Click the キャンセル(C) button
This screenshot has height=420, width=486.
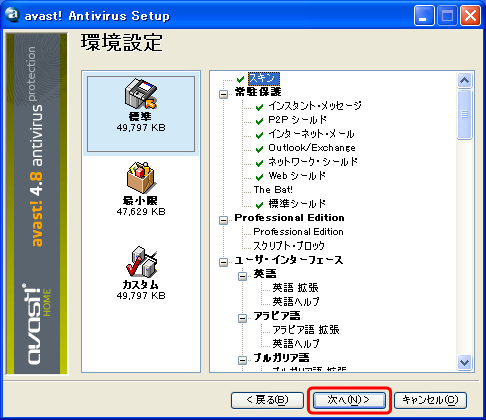click(430, 400)
